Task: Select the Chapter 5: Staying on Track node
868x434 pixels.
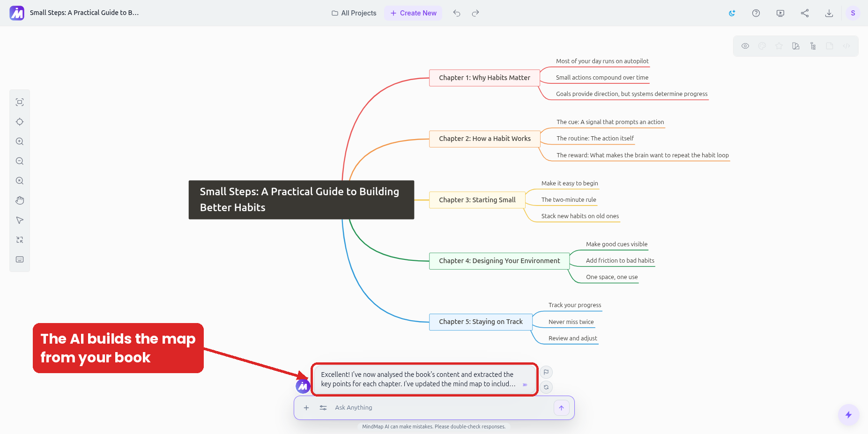Action: click(x=481, y=322)
